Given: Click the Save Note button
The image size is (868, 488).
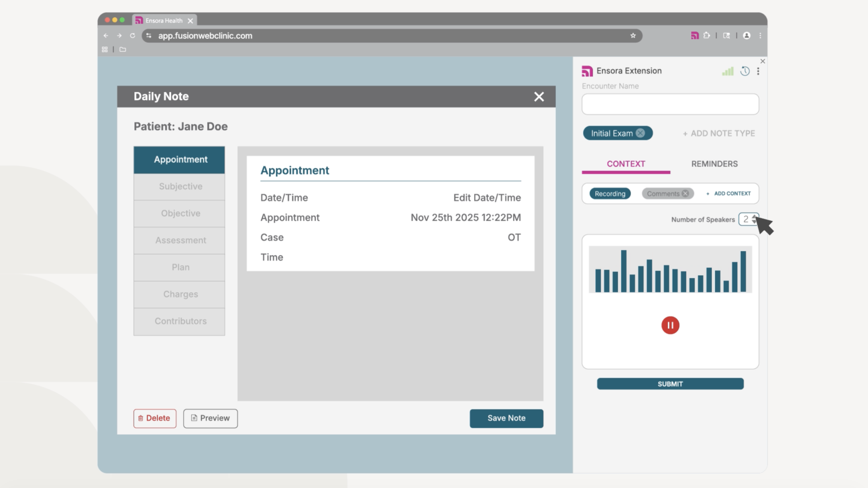Looking at the screenshot, I should 506,418.
